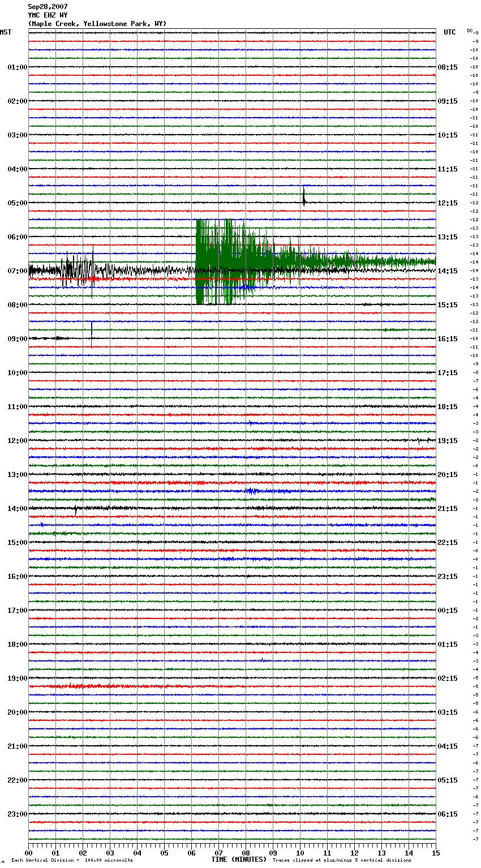Click the "05:00" MST hour label
The image size is (481, 868).
point(18,203)
